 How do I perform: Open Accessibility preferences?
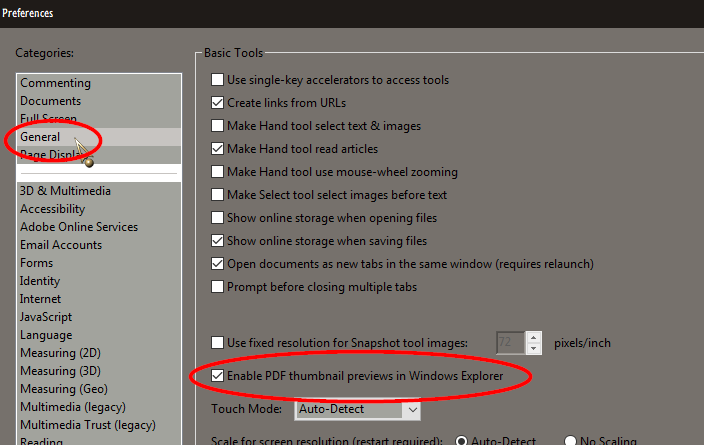[x=99, y=209]
